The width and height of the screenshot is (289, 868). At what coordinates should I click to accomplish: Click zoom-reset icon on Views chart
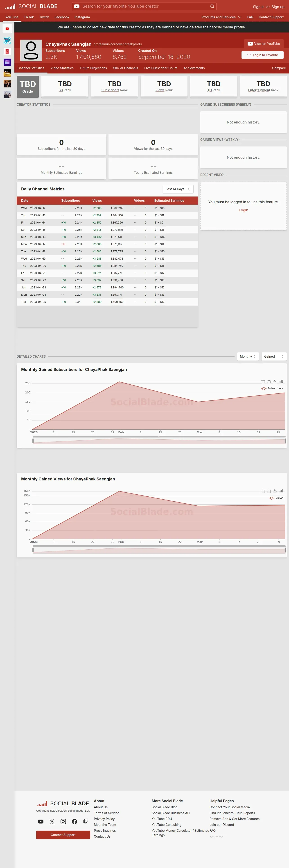[x=269, y=491]
